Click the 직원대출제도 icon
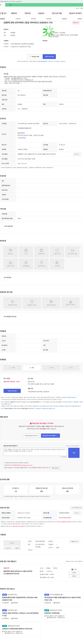 (x=26, y=264)
